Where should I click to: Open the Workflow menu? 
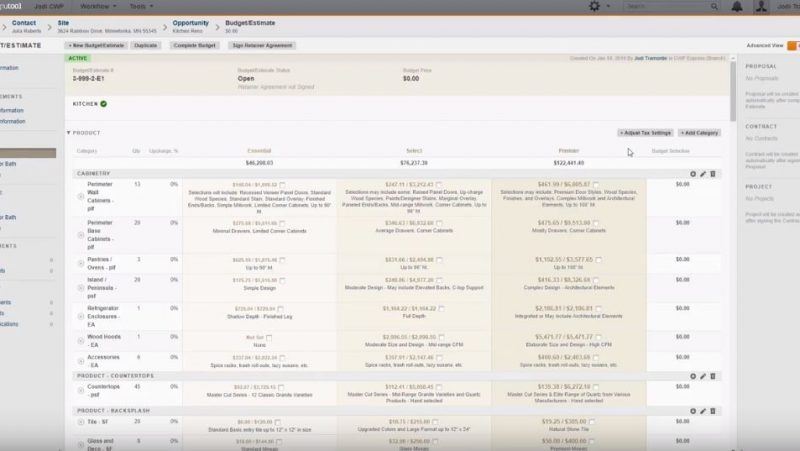98,6
